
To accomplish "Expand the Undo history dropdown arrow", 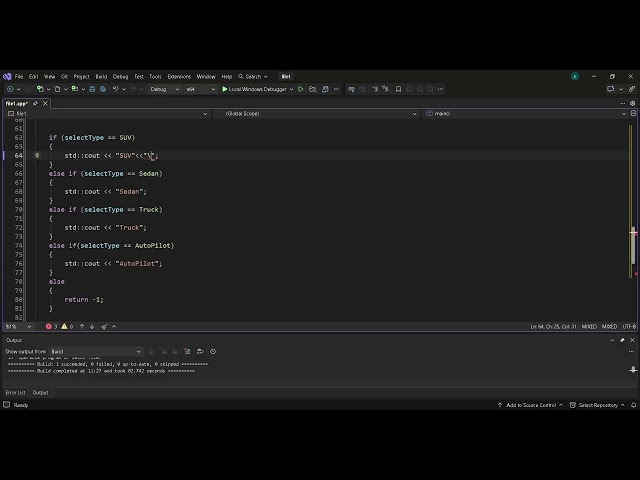I will 124,89.
